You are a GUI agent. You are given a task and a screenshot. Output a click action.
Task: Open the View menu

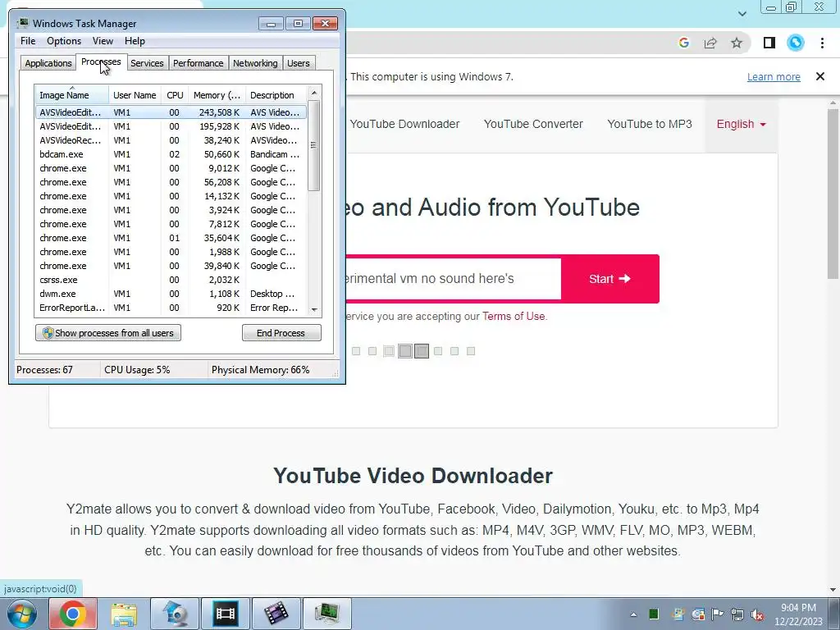coord(103,41)
